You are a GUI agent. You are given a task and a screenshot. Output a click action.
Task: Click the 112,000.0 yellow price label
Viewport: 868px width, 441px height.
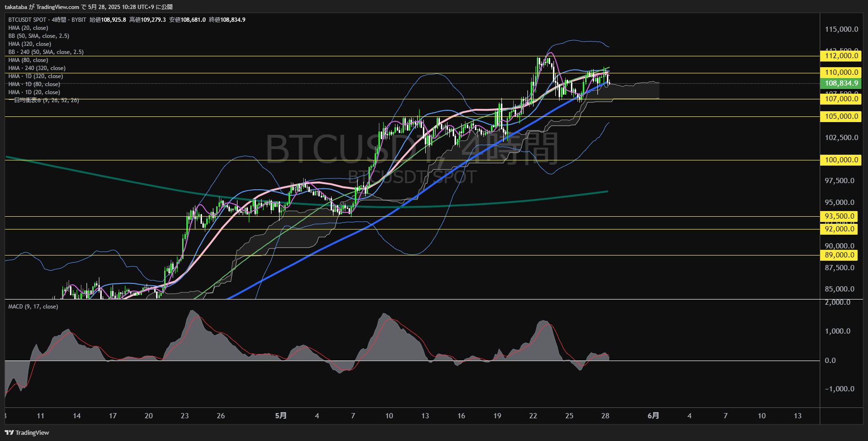(841, 56)
